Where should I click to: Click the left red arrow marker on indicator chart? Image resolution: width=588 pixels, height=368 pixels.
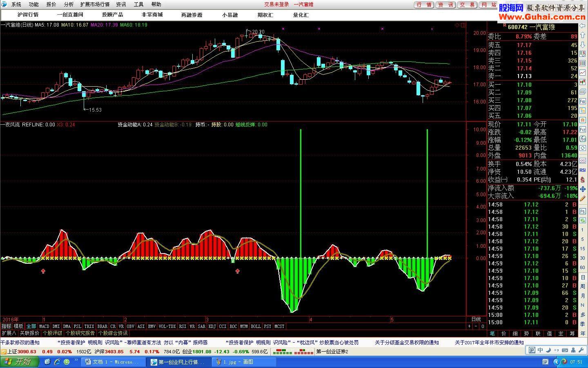(x=43, y=271)
